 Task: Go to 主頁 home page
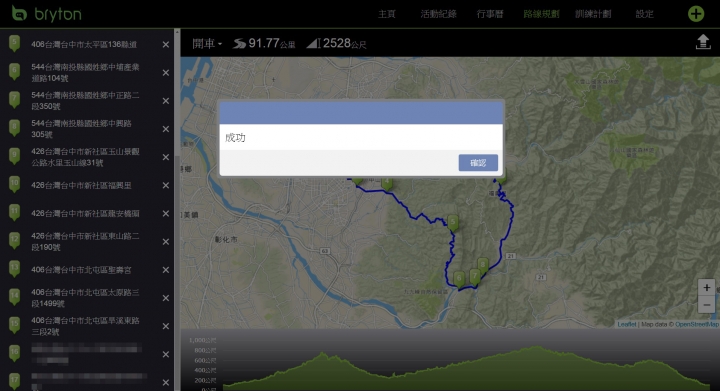point(387,14)
